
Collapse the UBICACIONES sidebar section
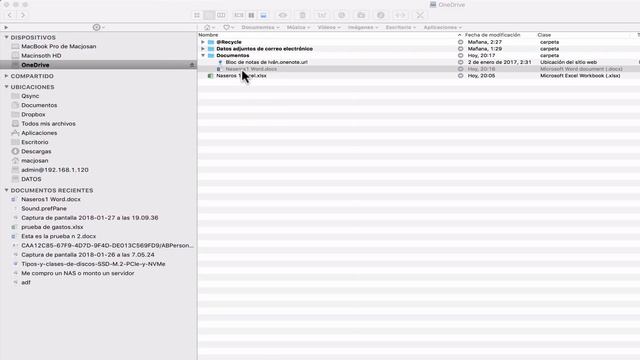[7, 87]
